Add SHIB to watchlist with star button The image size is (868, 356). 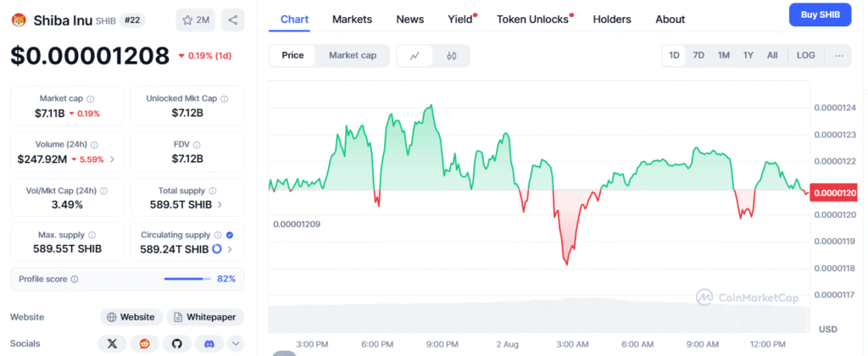click(196, 20)
